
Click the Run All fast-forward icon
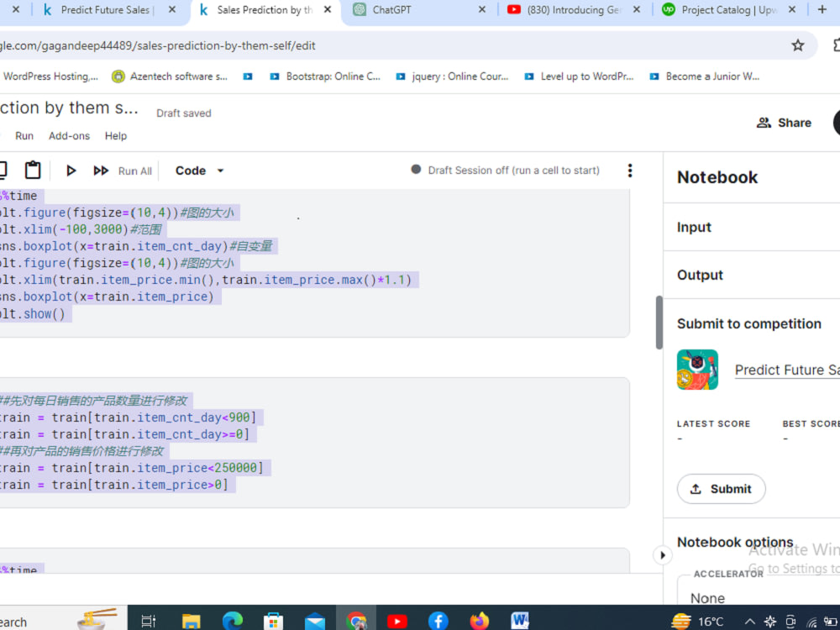[x=101, y=171]
